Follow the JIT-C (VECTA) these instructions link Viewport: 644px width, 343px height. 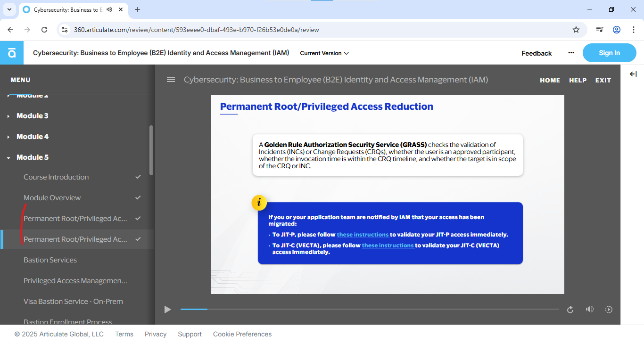388,245
